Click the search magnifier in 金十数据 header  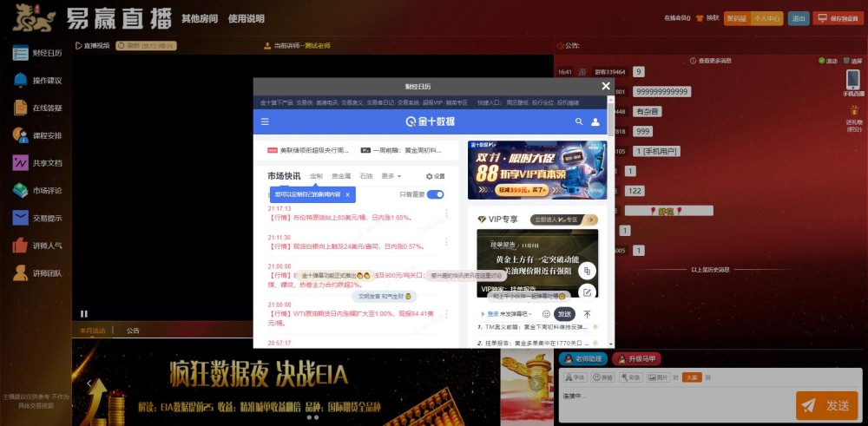point(579,121)
